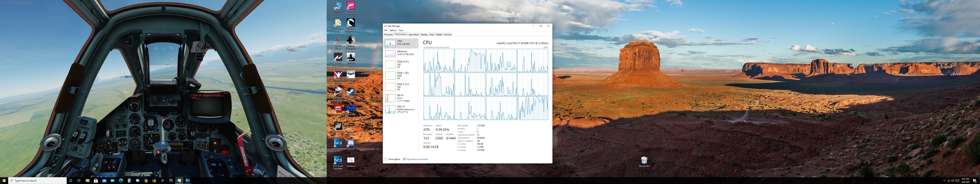Click the 4.36 GHz speed value

pos(442,129)
